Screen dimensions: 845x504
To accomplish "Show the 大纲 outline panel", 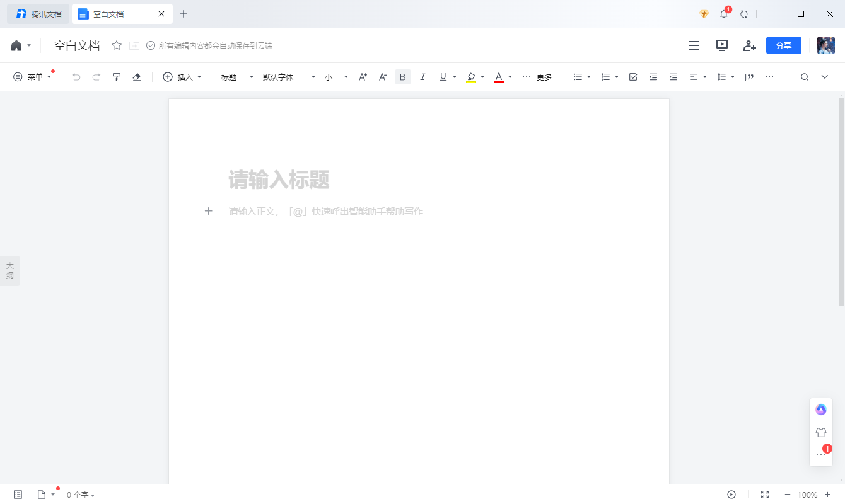I will pyautogui.click(x=9, y=270).
